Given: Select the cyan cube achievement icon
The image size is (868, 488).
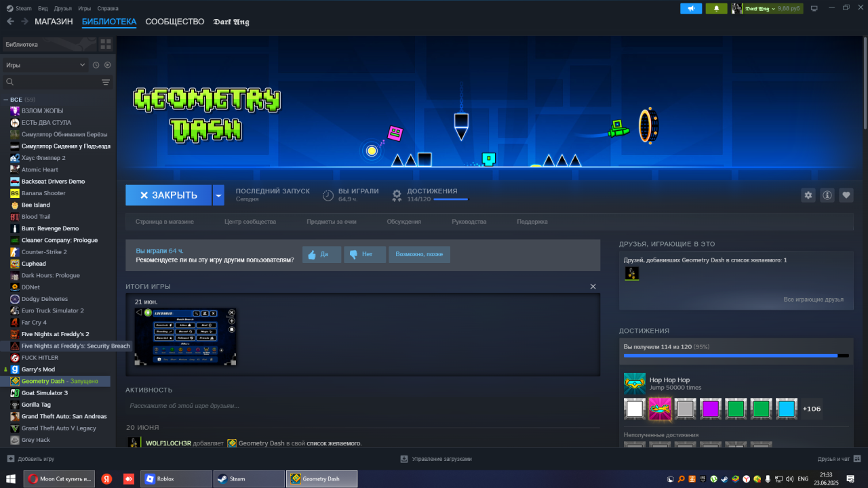Looking at the screenshot, I should click(x=787, y=409).
